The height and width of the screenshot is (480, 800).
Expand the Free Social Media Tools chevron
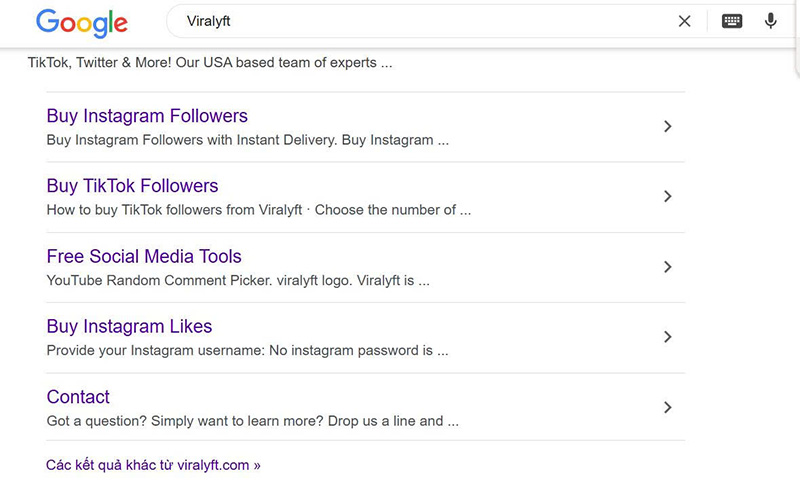[x=667, y=267]
